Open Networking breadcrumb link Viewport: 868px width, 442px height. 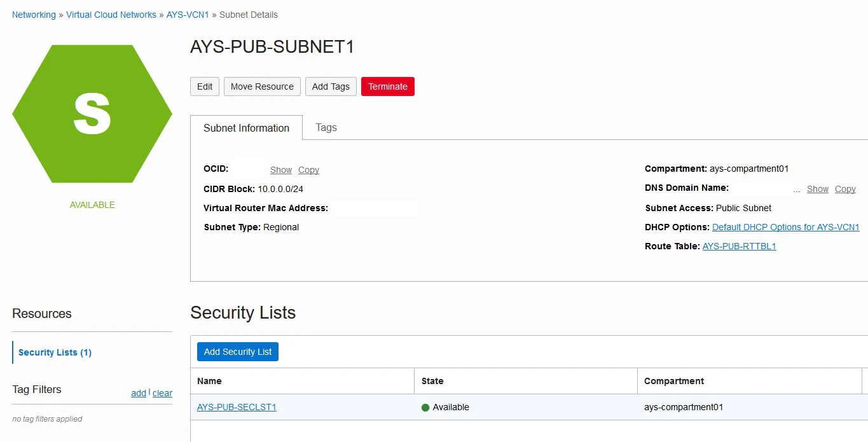pos(34,15)
